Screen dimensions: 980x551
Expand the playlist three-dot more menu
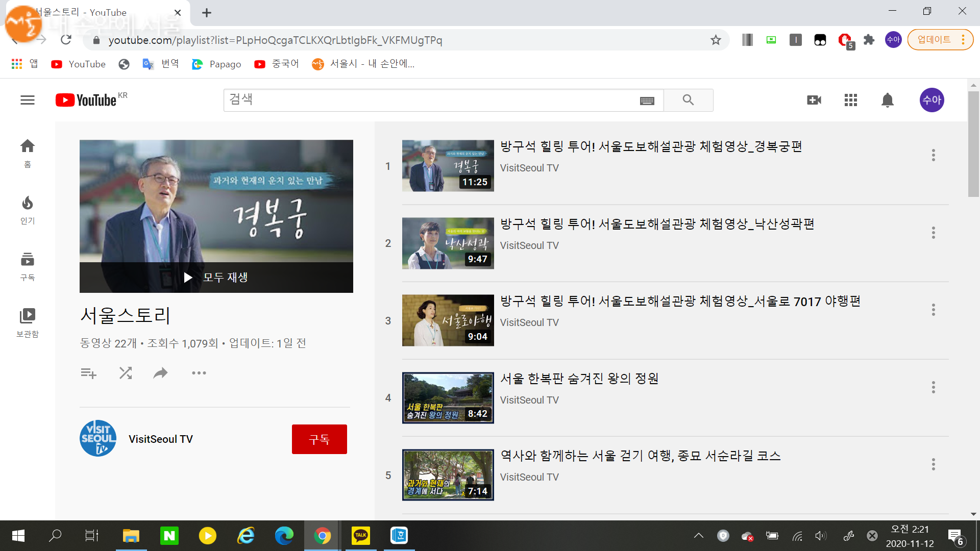click(199, 373)
